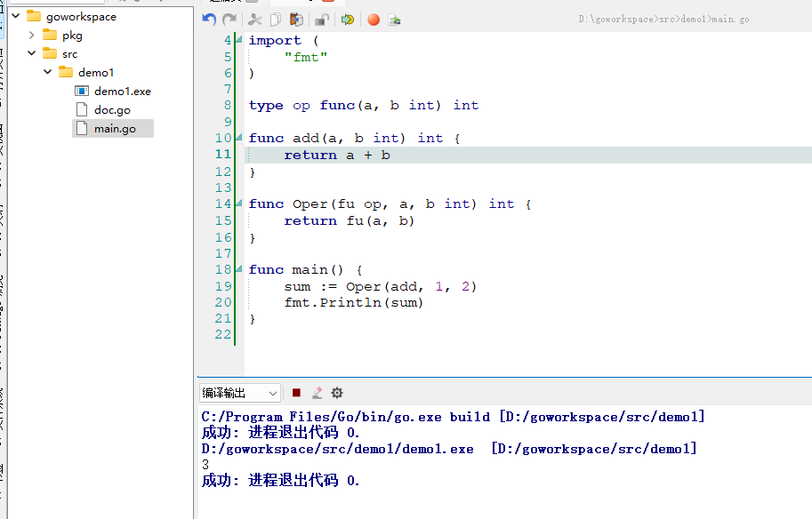
Task: Fold the import block at line 4
Action: point(238,39)
